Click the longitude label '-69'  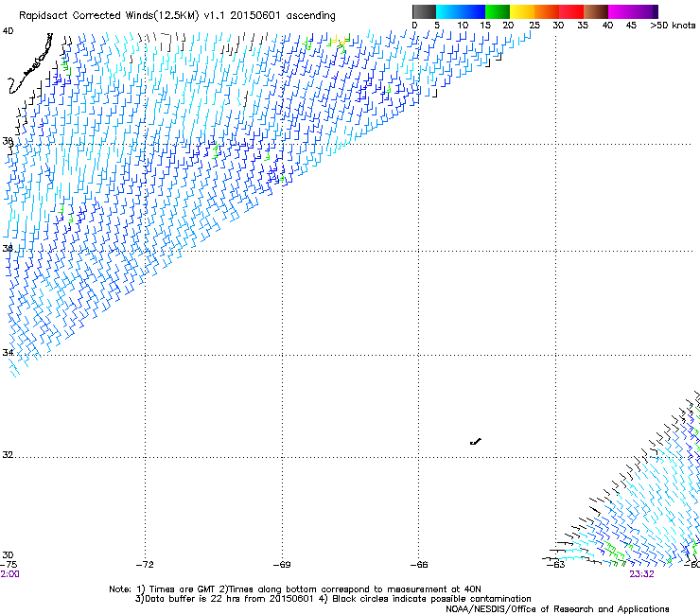coord(282,565)
